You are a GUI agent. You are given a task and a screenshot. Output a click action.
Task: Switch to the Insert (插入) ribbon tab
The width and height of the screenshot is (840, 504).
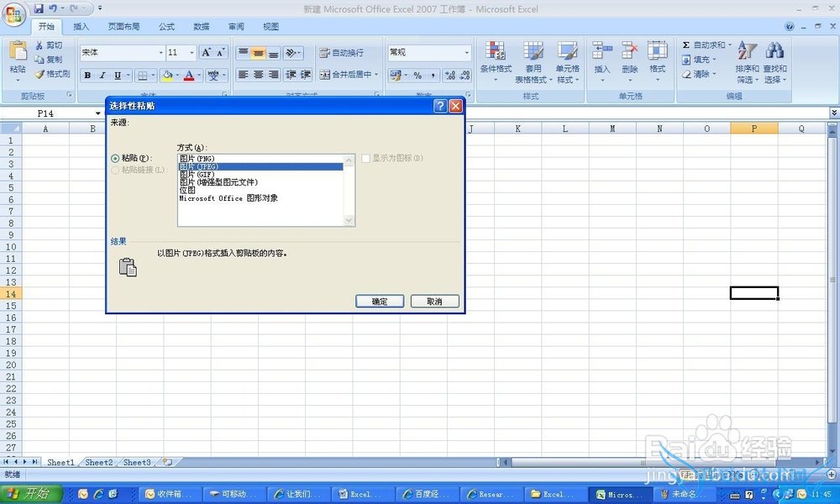(81, 26)
